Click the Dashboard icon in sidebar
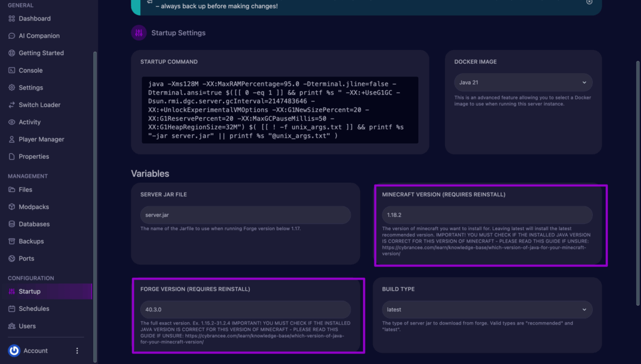641x364 pixels. click(12, 19)
